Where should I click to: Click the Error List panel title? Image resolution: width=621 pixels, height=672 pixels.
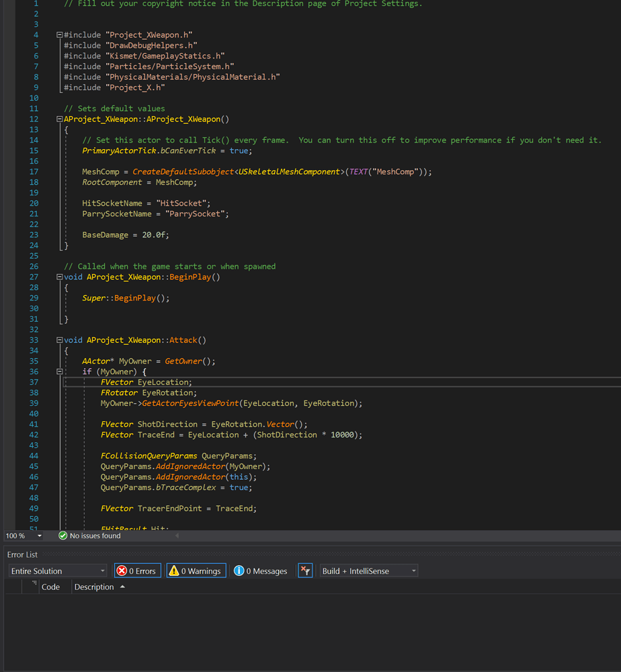(22, 554)
